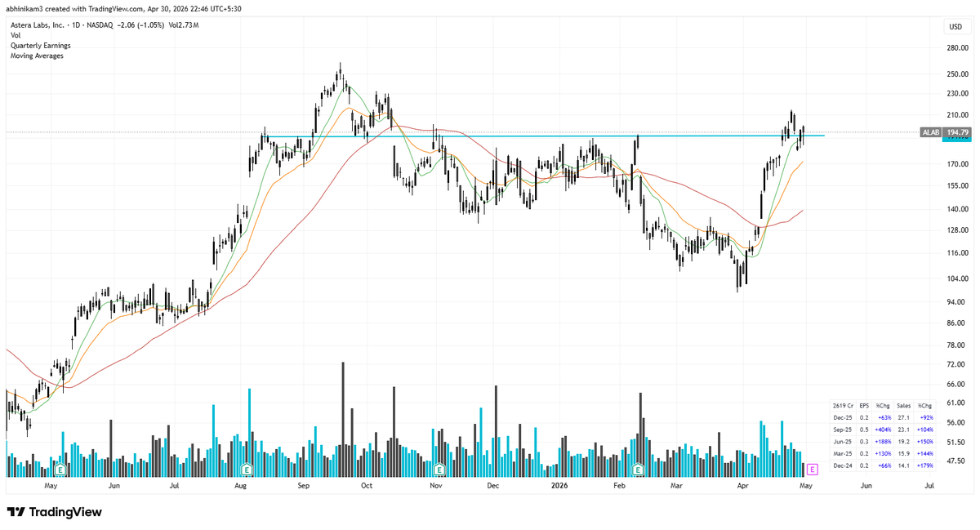Image resolution: width=980 pixels, height=530 pixels.
Task: Click the "27.1" sales value
Action: pos(904,417)
